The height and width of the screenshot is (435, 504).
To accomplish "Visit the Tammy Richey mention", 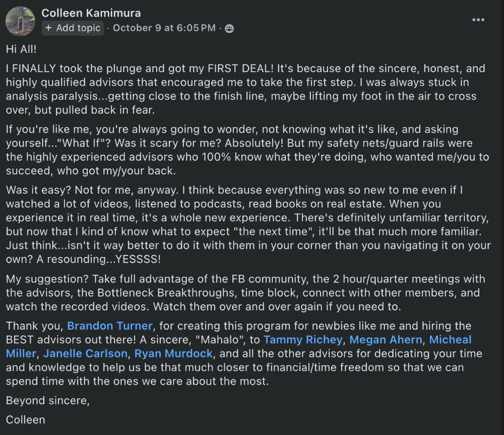I will (x=302, y=340).
